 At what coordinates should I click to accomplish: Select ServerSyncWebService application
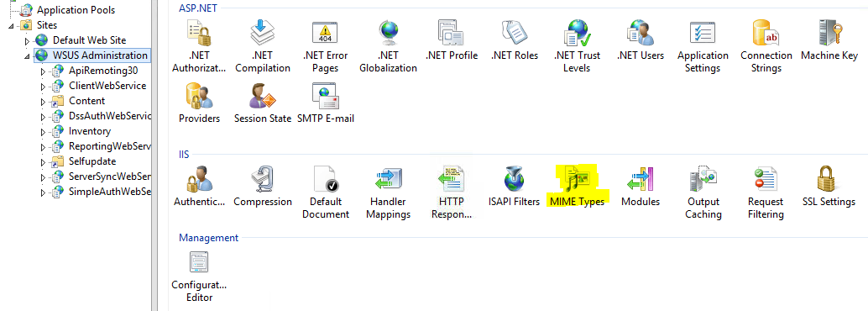coord(110,177)
